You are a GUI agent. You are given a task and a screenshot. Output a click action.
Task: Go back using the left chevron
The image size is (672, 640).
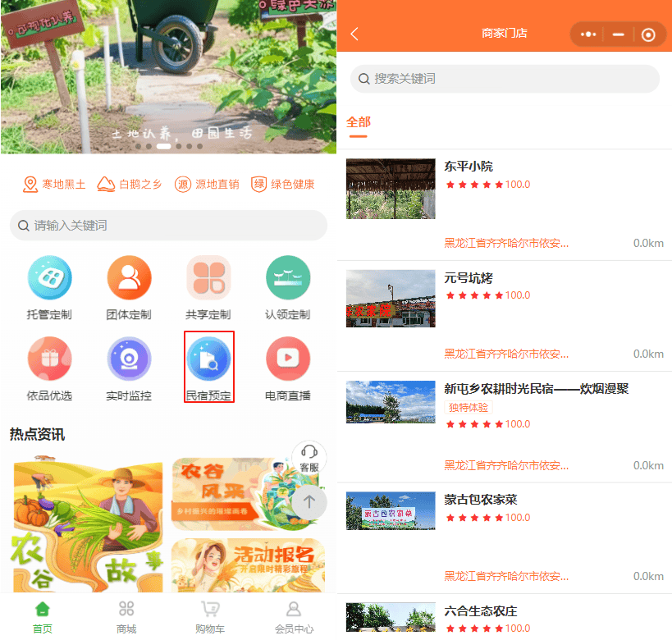pos(354,34)
